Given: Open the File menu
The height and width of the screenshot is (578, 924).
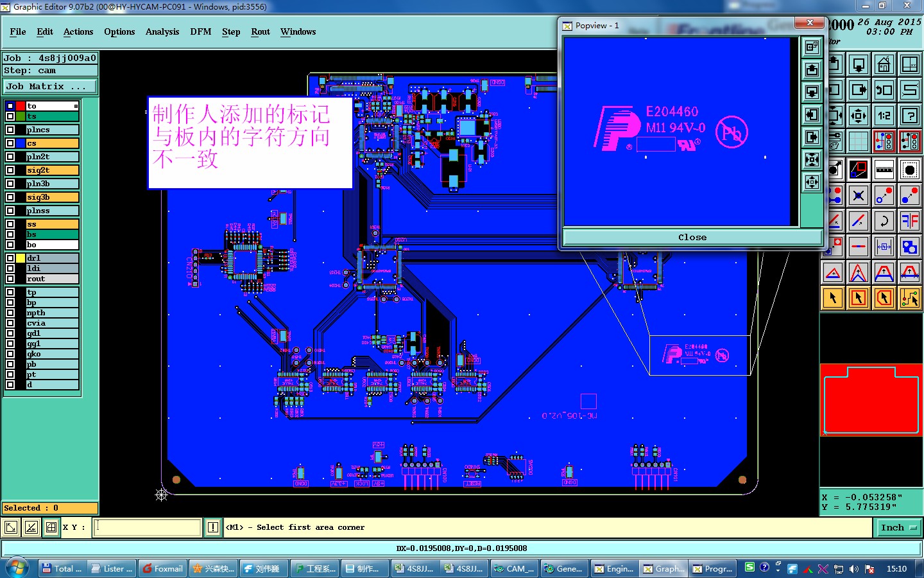Looking at the screenshot, I should tap(18, 31).
